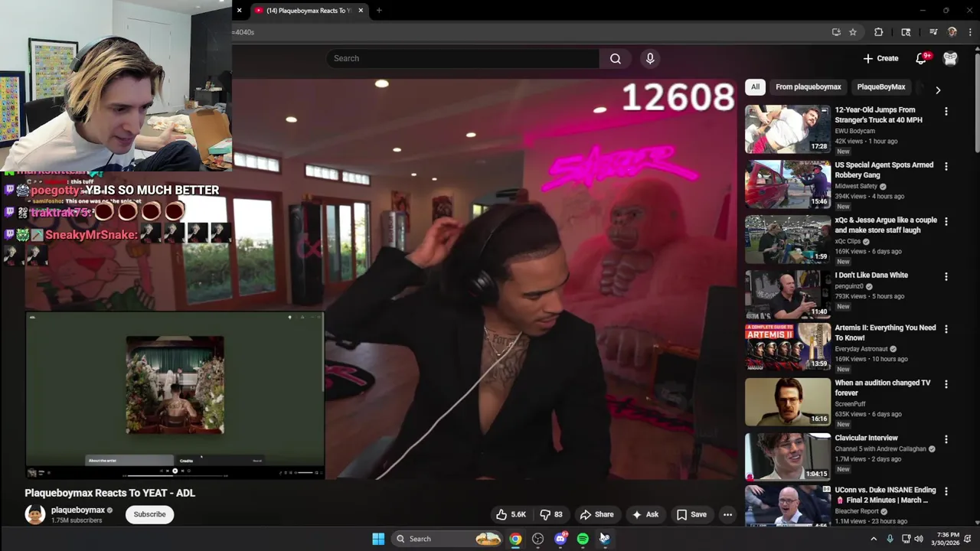The width and height of the screenshot is (980, 551).
Task: Click the Ask button
Action: click(x=645, y=514)
